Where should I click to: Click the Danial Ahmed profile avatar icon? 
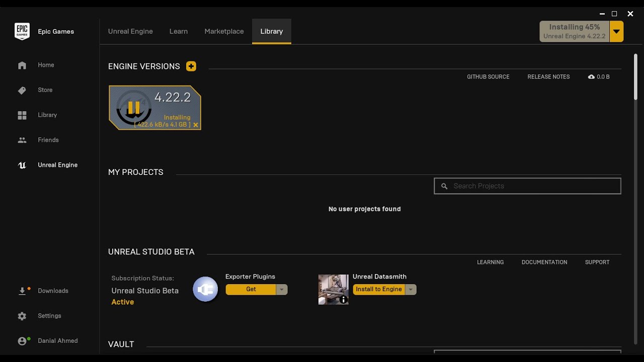23,341
